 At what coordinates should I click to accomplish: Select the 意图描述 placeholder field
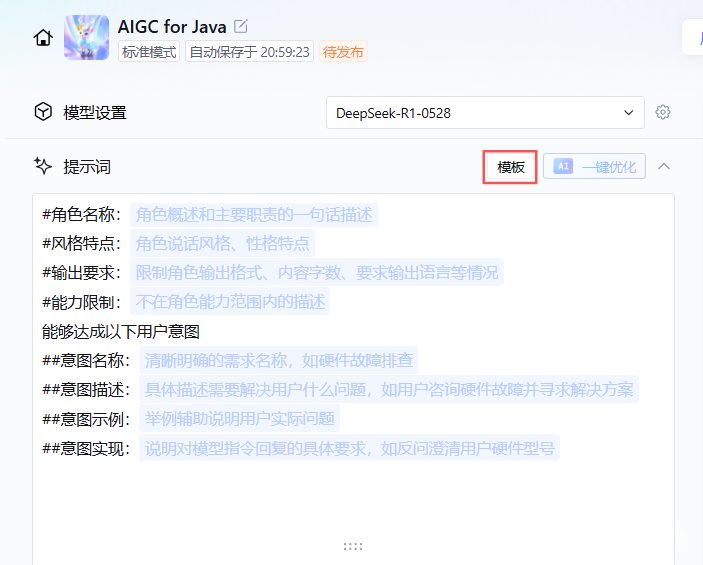[x=389, y=389]
